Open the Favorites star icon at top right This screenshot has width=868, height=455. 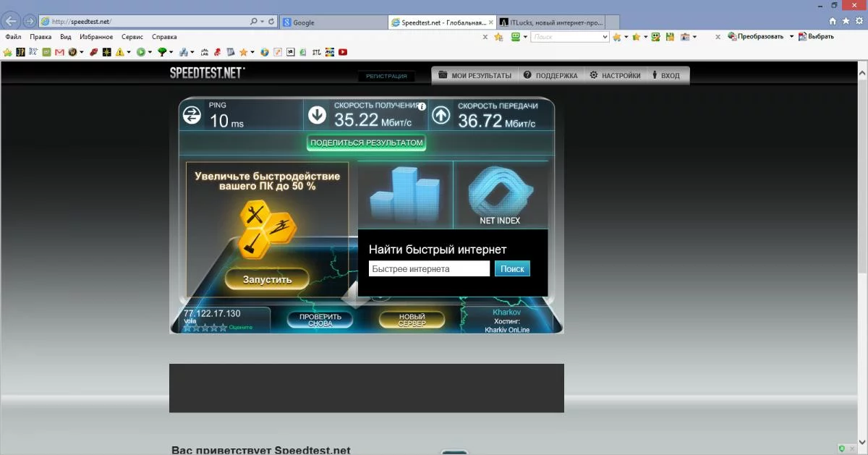click(x=846, y=22)
